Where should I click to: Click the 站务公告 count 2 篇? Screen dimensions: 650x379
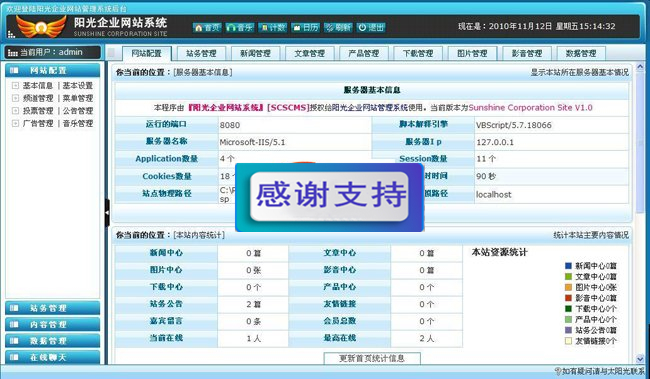pyautogui.click(x=253, y=304)
